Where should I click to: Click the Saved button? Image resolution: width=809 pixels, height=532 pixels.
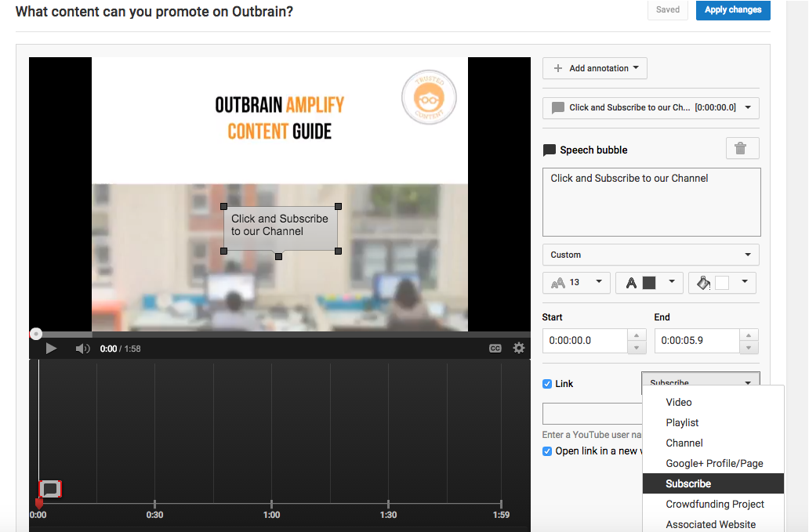point(668,10)
